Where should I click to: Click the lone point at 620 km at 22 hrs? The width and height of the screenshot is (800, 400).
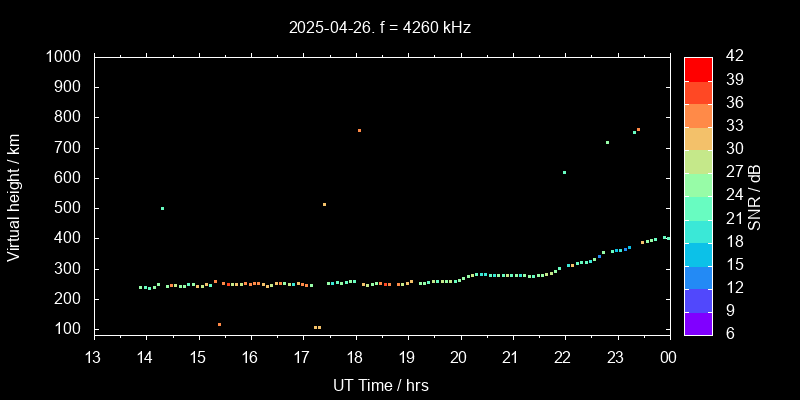pyautogui.click(x=564, y=172)
